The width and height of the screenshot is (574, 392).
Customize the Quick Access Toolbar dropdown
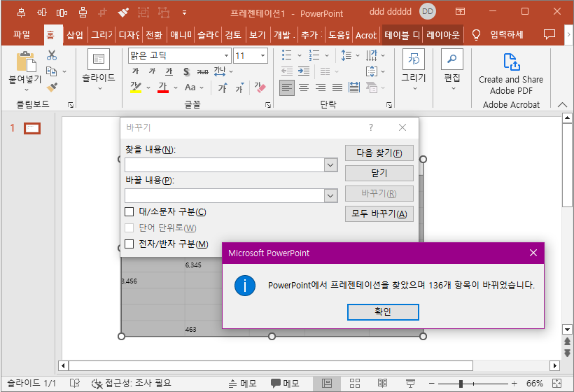click(185, 13)
